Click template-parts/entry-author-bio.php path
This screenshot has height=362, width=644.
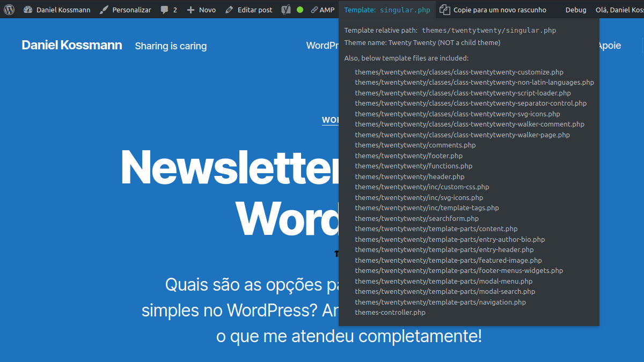click(450, 239)
